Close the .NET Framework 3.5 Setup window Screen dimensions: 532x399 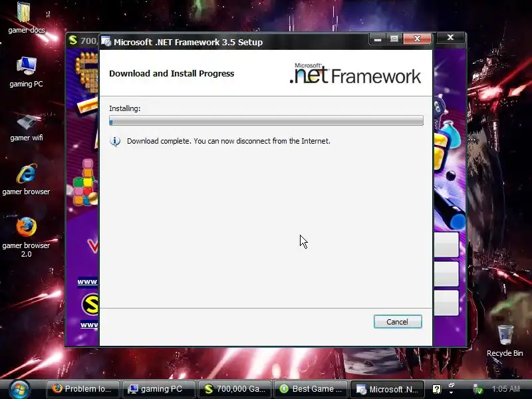pos(418,39)
